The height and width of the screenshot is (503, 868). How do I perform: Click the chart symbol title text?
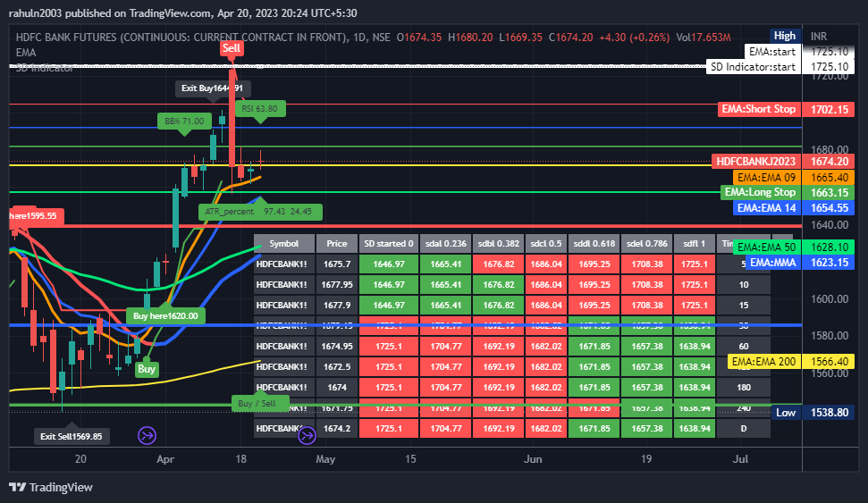(203, 37)
